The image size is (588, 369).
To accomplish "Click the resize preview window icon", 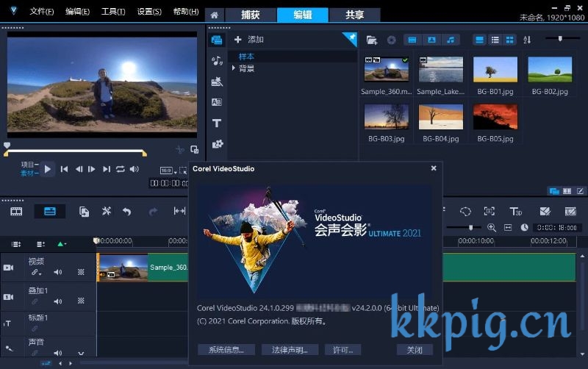I will tap(194, 149).
